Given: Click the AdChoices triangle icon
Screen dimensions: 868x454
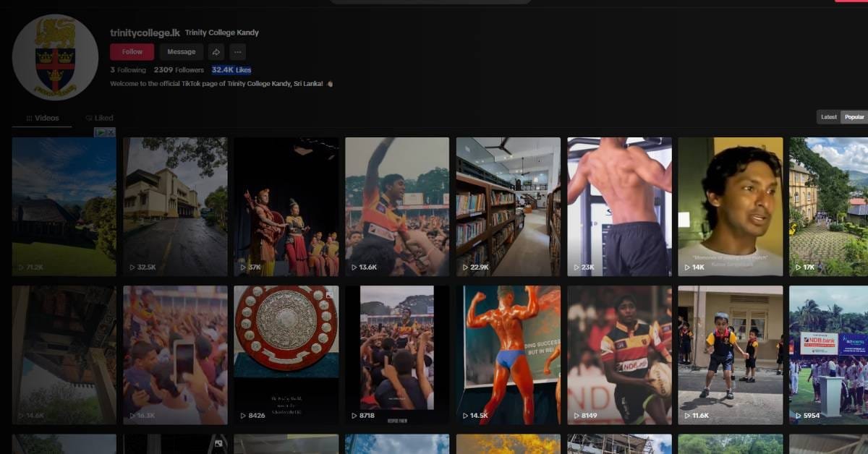Looking at the screenshot, I should tap(101, 132).
